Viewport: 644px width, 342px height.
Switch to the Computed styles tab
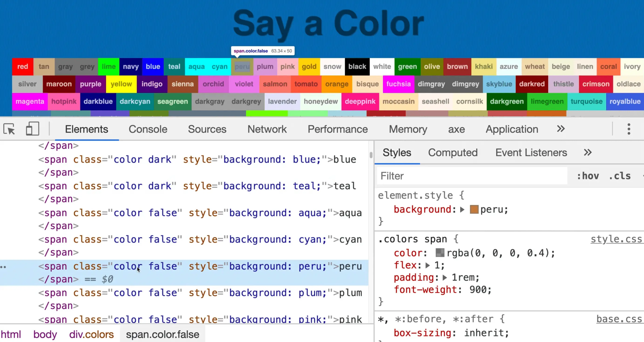(x=453, y=152)
